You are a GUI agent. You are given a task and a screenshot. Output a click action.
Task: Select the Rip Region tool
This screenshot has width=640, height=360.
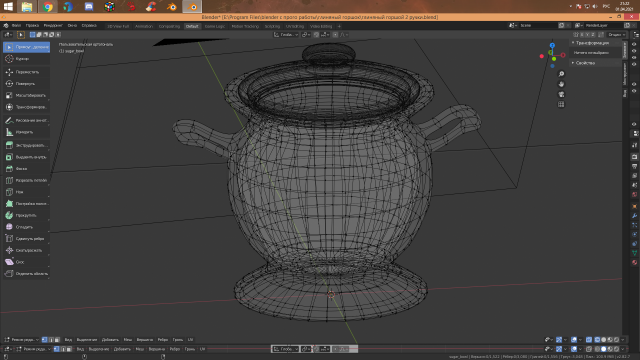coord(26,273)
